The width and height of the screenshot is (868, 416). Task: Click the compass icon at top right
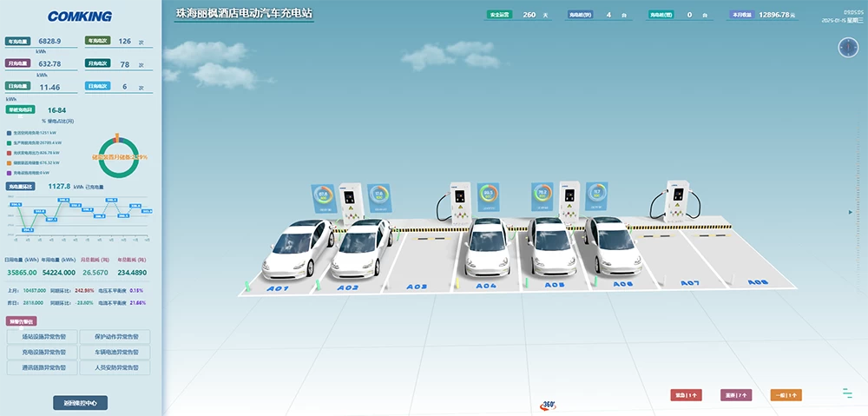pos(848,47)
